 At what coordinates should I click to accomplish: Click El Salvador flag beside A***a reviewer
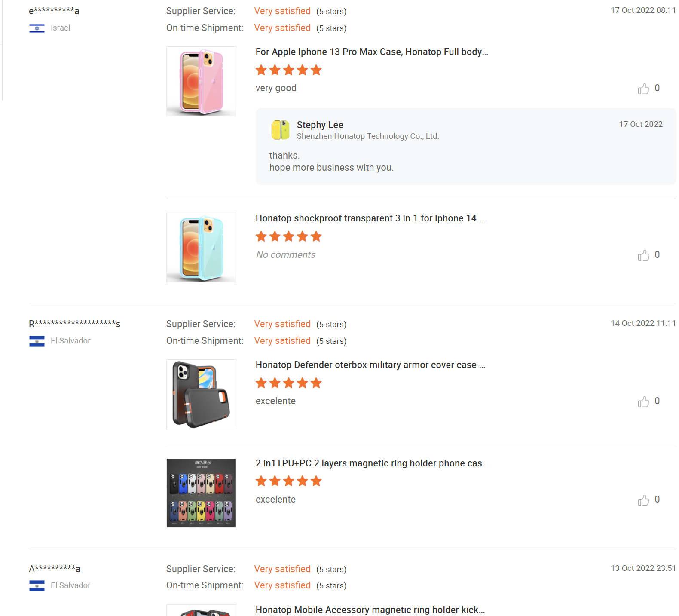click(x=37, y=586)
